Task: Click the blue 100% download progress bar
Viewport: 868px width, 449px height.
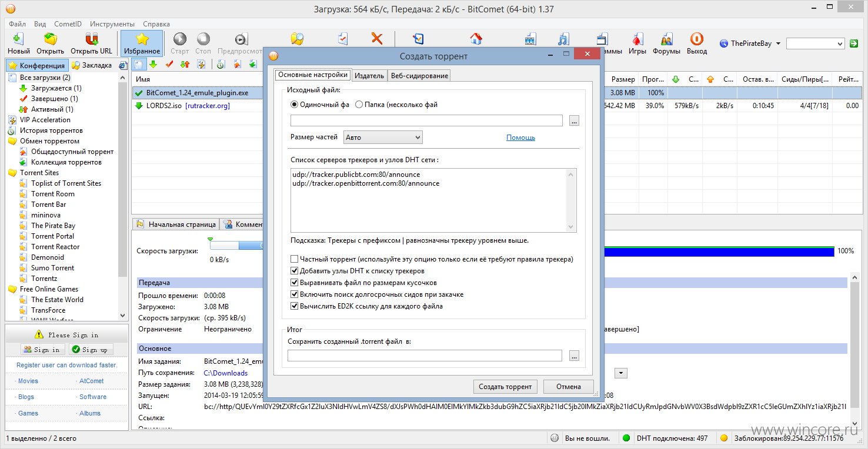Action: tap(719, 251)
